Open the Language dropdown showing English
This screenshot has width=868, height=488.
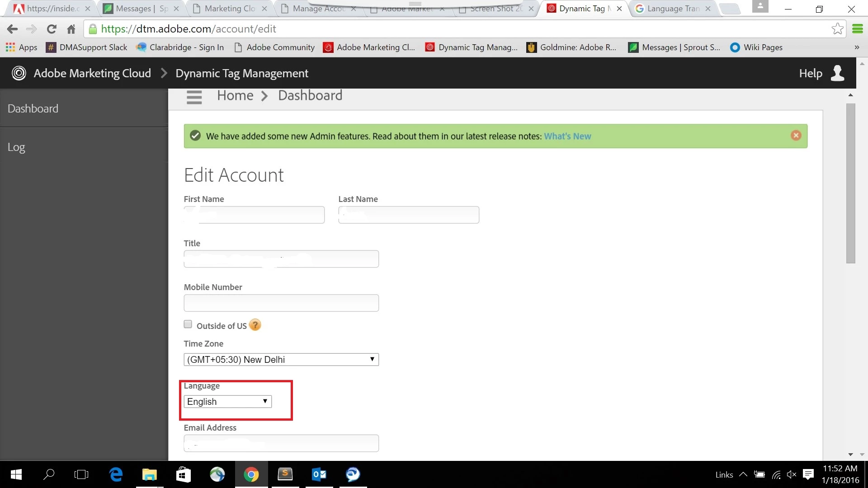pos(227,402)
